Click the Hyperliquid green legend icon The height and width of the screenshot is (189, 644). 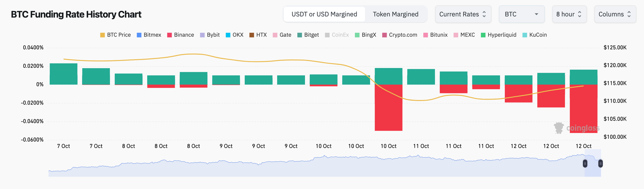click(x=483, y=35)
